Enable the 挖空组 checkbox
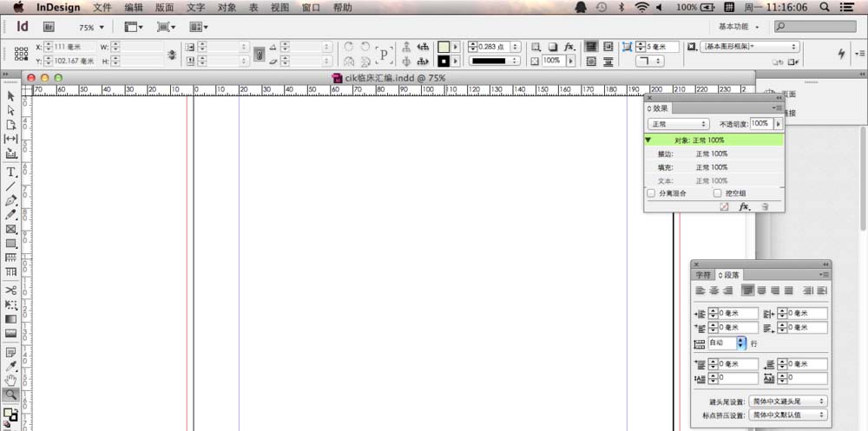868x431 pixels. pyautogui.click(x=717, y=193)
